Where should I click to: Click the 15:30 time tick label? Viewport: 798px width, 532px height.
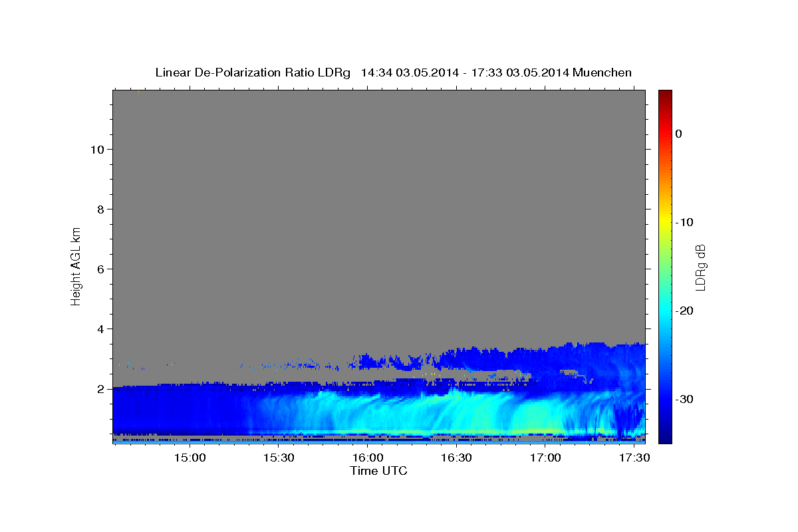(279, 459)
